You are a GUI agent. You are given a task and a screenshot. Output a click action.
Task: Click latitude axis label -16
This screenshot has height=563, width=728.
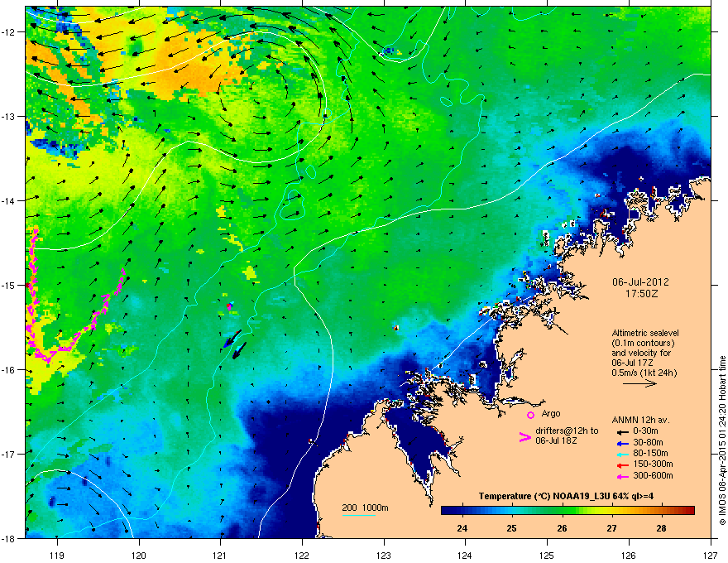9,370
